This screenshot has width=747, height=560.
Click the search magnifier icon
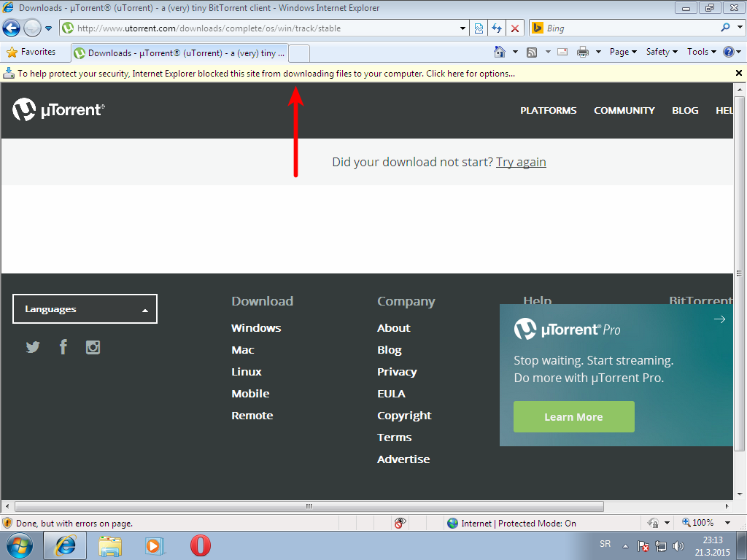726,28
